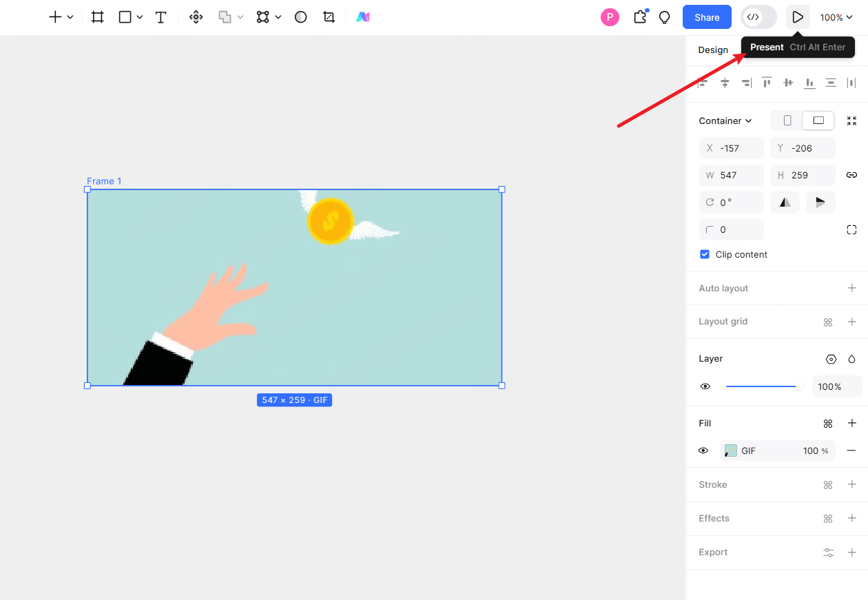Switch frame to portrait orientation
The image size is (868, 600).
[787, 121]
